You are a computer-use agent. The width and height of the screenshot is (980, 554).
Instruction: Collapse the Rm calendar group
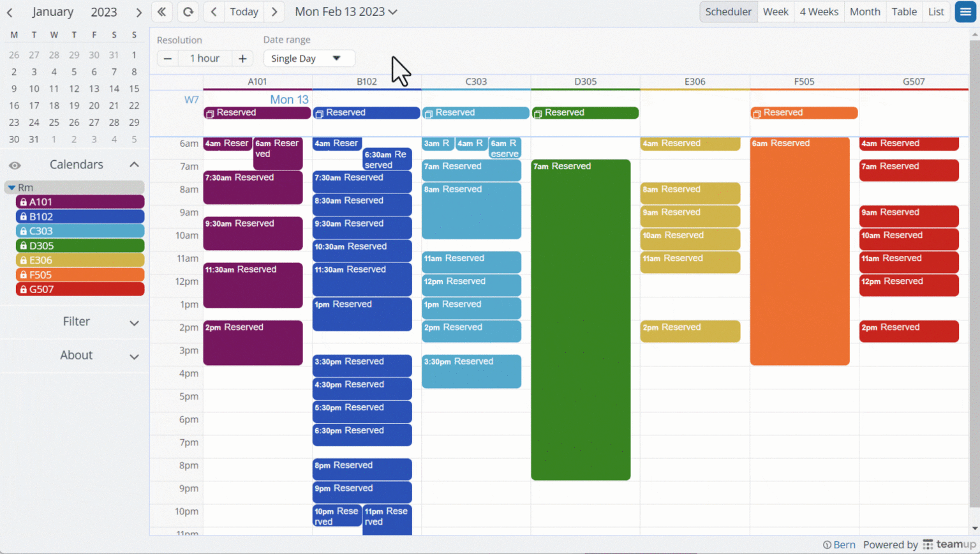(10, 187)
